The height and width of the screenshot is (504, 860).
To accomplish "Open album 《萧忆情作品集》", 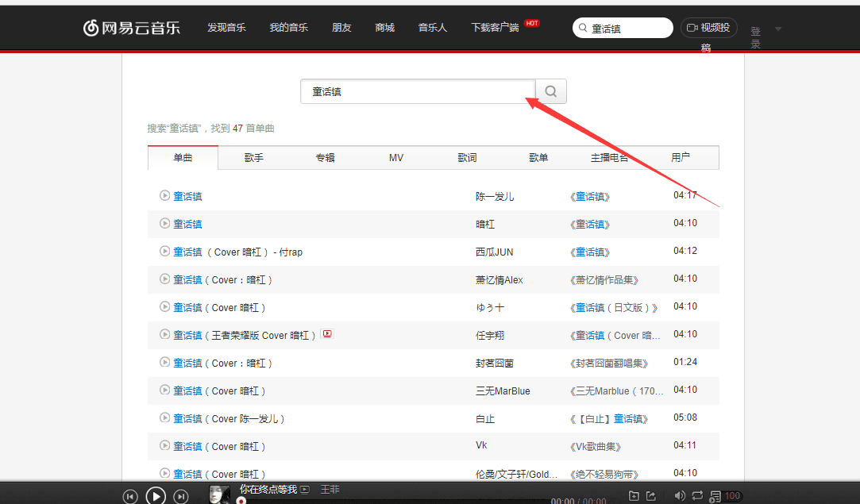I will 604,280.
